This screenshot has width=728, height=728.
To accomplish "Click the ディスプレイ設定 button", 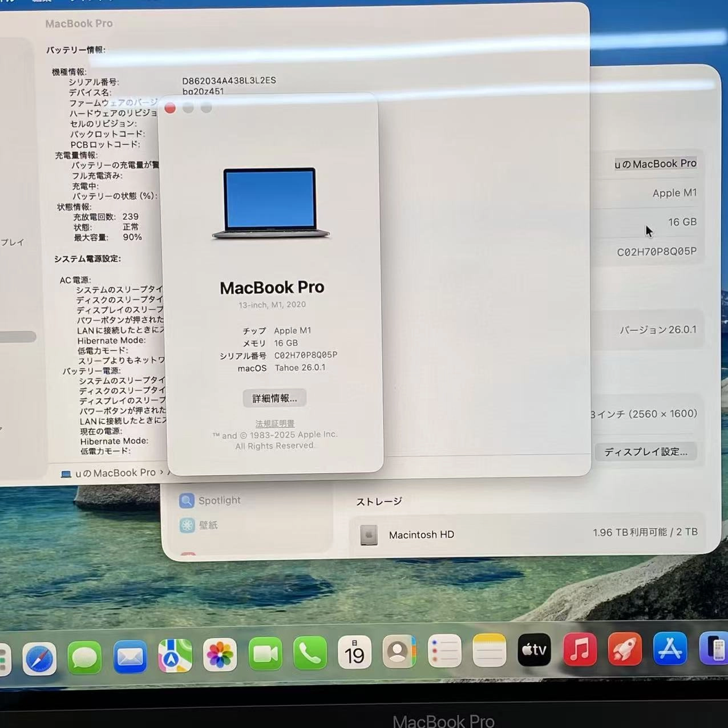I will [645, 451].
